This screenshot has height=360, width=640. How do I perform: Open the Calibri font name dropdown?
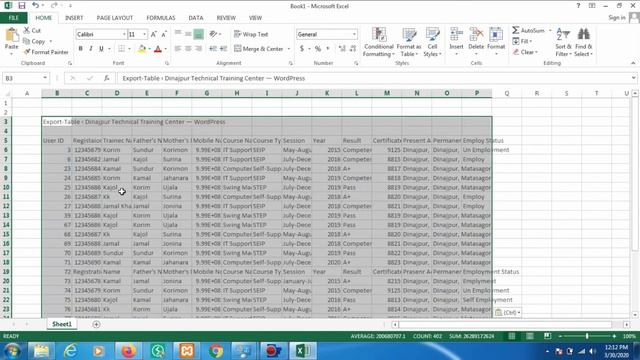click(124, 34)
